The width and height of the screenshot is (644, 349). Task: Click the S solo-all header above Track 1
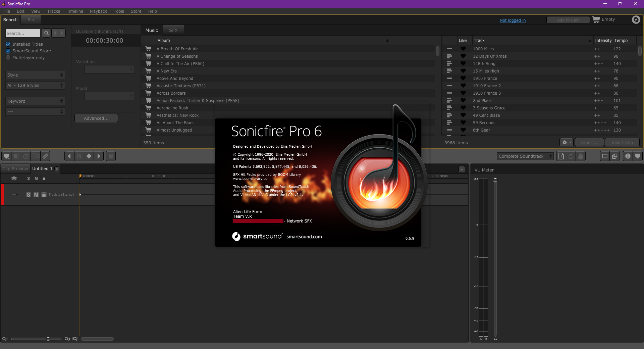click(x=29, y=179)
